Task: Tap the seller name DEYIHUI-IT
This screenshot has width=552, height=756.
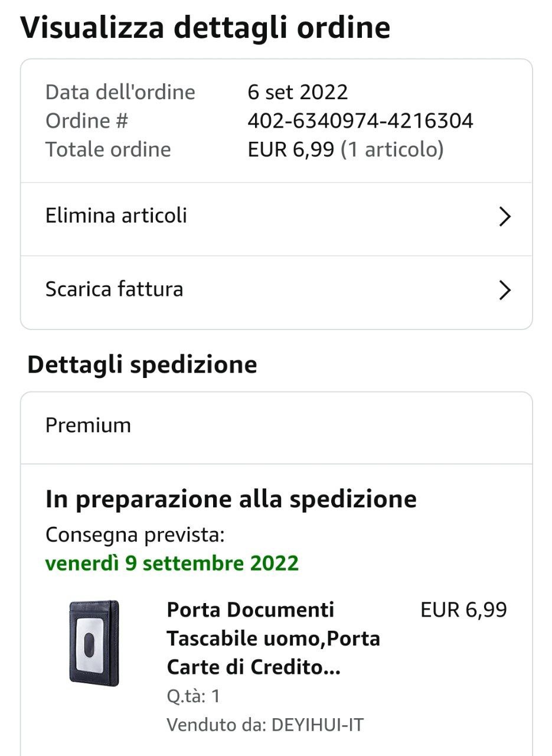Action: point(316,725)
